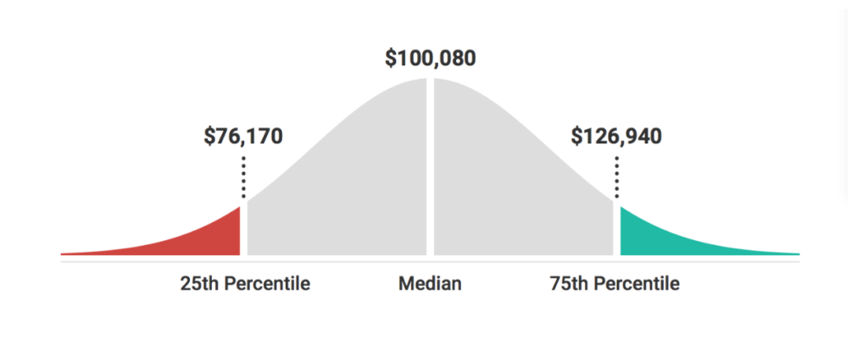Select the 75th Percentile axis label
This screenshot has height=352, width=868.
(615, 284)
